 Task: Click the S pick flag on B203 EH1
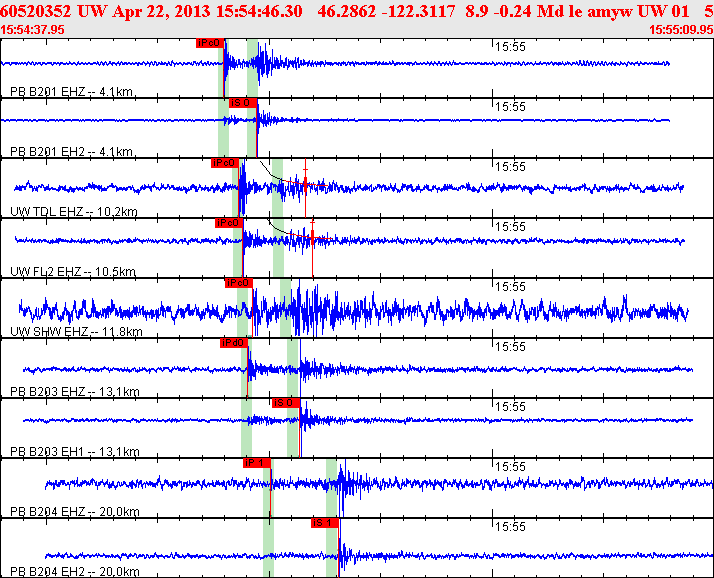click(284, 403)
